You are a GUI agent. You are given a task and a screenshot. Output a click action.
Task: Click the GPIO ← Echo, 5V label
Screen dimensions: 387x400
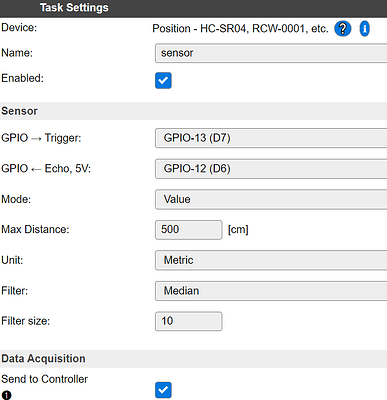(46, 169)
